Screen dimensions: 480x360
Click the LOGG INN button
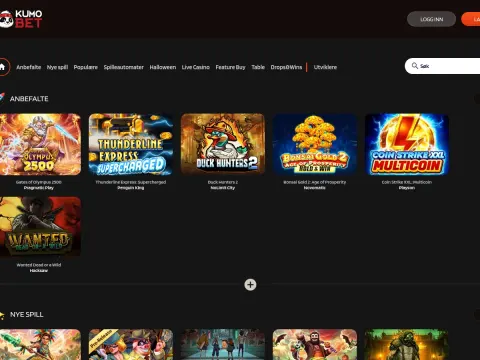click(431, 19)
